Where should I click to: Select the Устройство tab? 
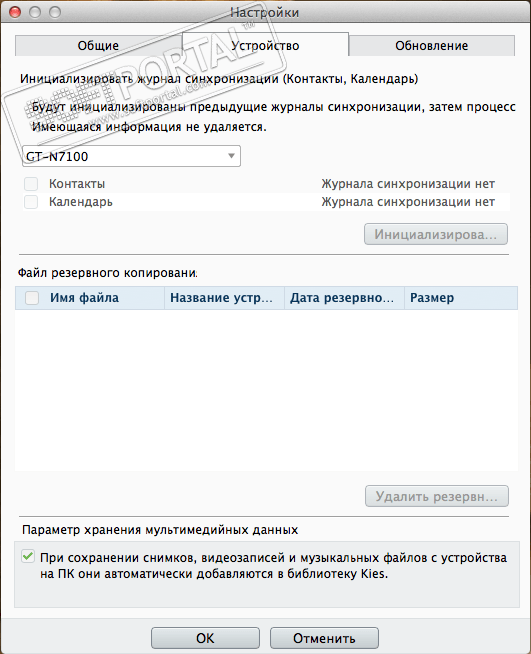pyautogui.click(x=265, y=45)
